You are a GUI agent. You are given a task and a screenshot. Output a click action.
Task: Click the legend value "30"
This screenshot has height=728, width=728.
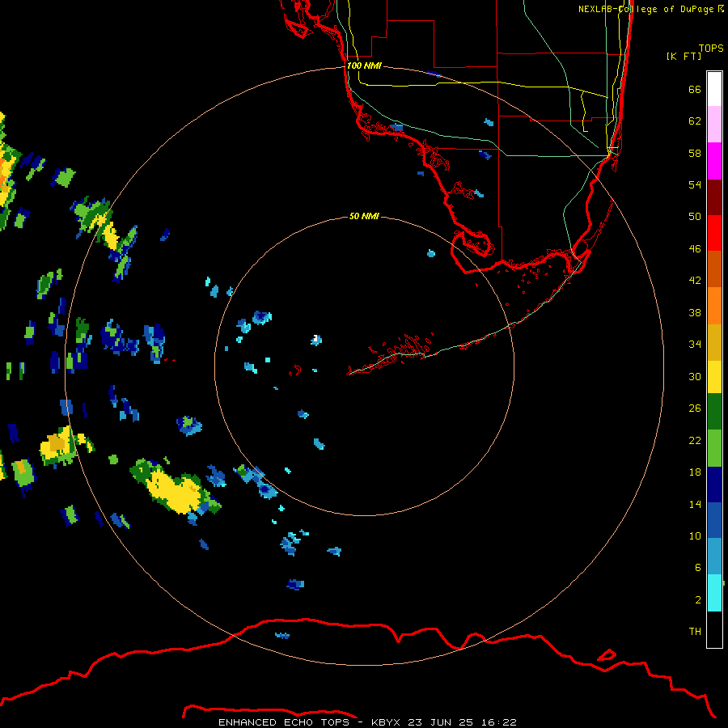pyautogui.click(x=695, y=376)
